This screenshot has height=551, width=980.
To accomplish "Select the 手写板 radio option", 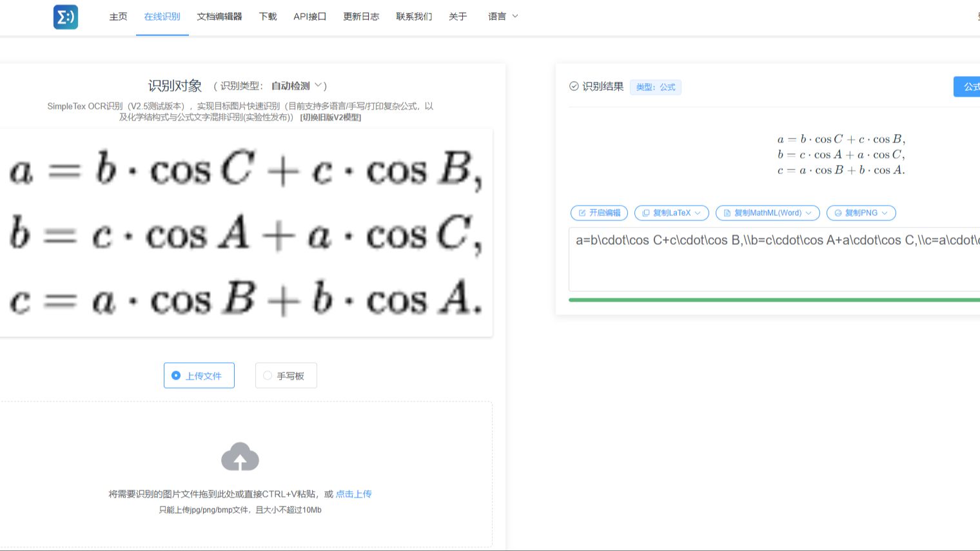I will 286,376.
